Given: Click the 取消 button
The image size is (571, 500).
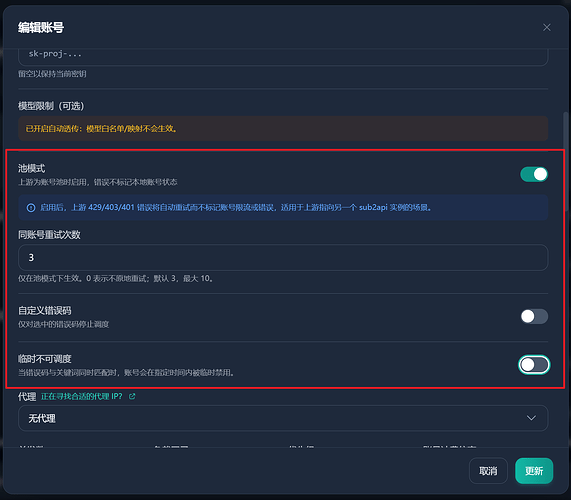Looking at the screenshot, I should (488, 471).
